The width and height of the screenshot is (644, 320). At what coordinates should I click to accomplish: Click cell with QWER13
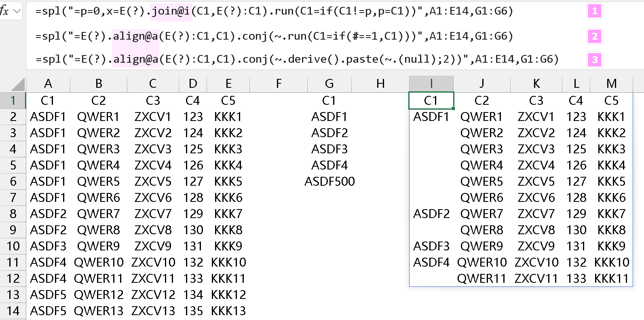(99, 311)
